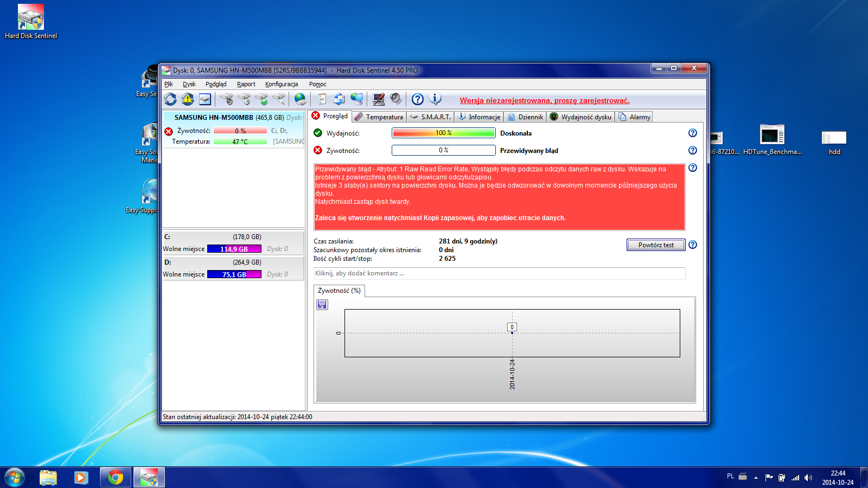The width and height of the screenshot is (868, 488).
Task: Click the 2 625 start/stop cycles value
Action: point(447,259)
